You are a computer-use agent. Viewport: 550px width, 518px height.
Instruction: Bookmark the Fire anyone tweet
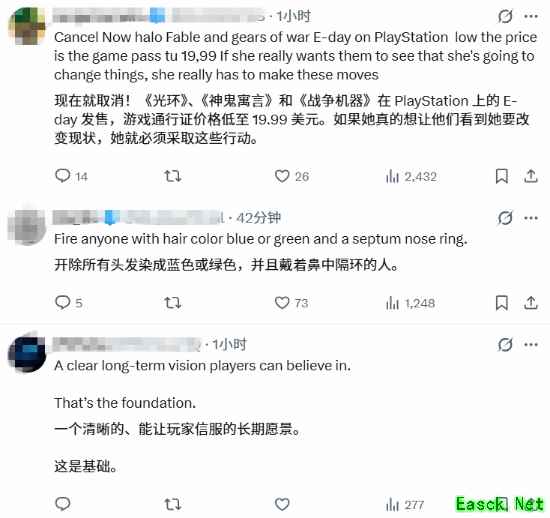[x=502, y=303]
